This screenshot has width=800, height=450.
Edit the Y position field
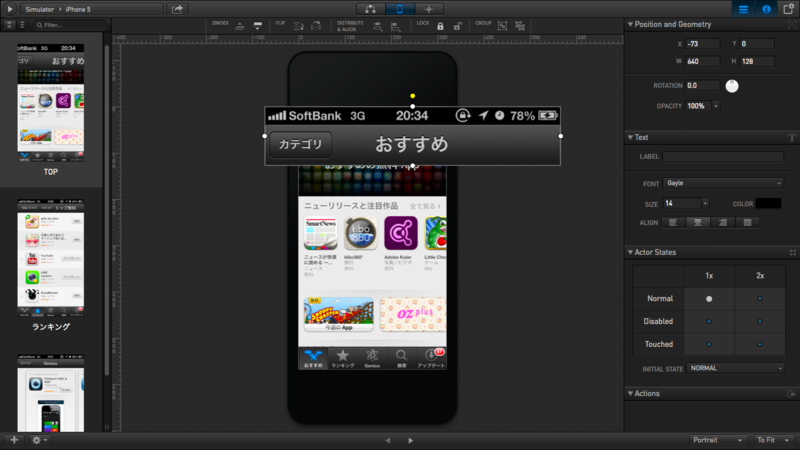click(757, 44)
